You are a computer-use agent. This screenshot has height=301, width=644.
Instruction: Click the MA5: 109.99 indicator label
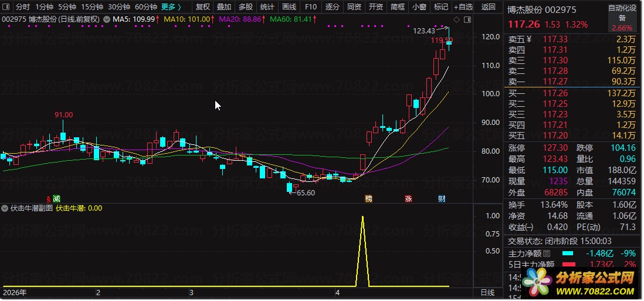point(137,19)
